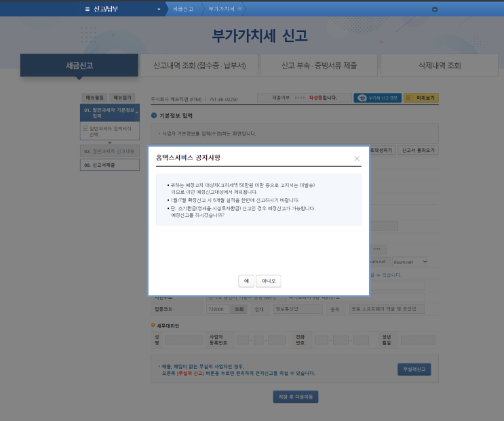
Task: Click the 무실적신고 button
Action: coord(414,369)
